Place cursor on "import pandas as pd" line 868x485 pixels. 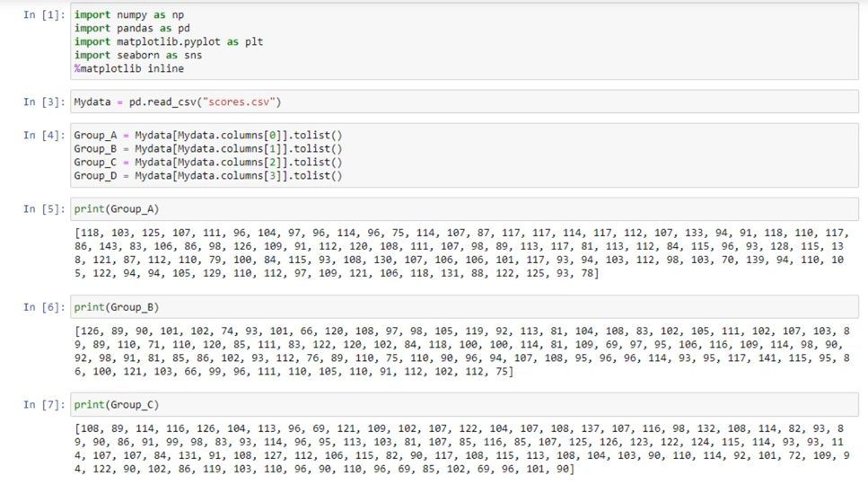pos(132,29)
